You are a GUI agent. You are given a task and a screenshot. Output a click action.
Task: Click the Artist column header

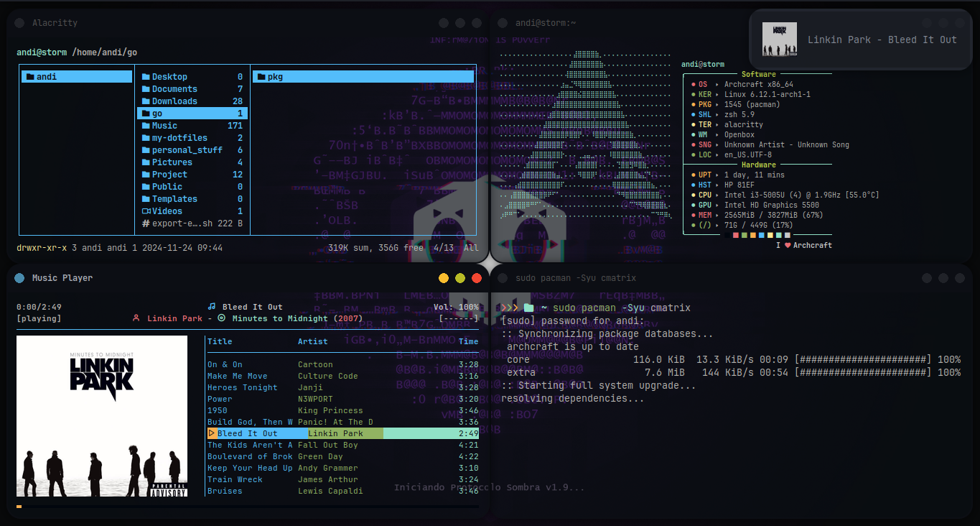tap(312, 341)
